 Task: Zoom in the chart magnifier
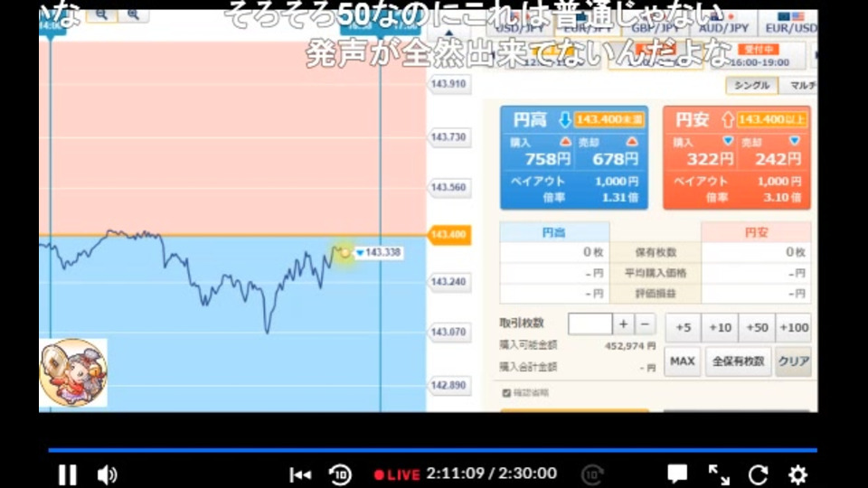133,15
